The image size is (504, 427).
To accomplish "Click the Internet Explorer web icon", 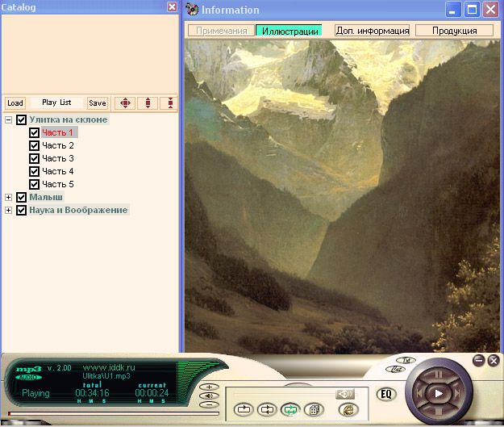I will pos(346,410).
